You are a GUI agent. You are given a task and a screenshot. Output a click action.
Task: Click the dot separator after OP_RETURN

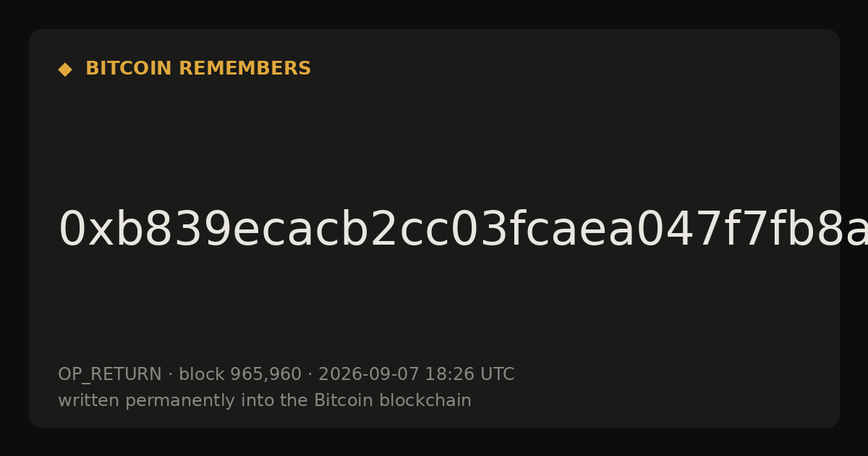pos(170,375)
